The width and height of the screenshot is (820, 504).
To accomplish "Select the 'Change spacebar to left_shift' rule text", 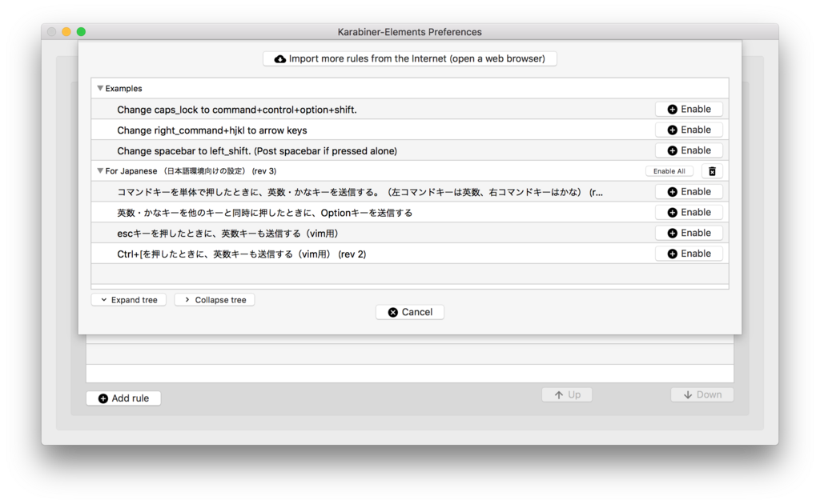I will tap(257, 151).
